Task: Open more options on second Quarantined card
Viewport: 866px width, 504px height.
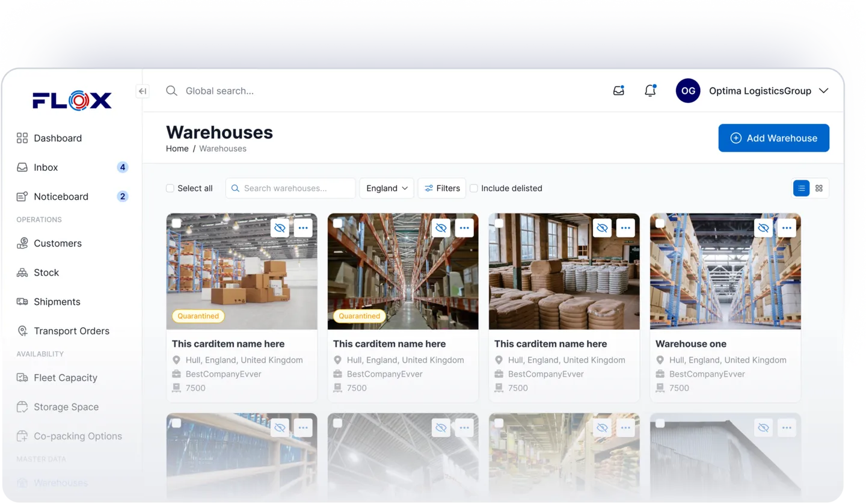Action: (x=464, y=228)
